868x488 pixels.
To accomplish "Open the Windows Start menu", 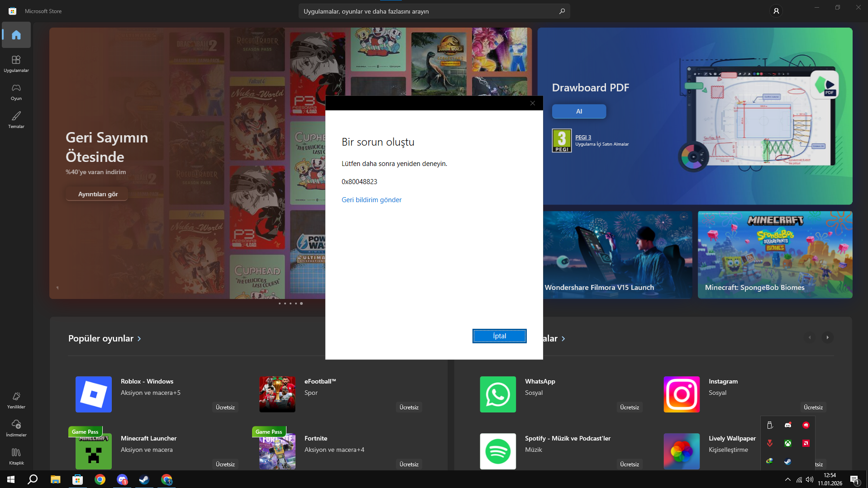I will click(x=11, y=479).
